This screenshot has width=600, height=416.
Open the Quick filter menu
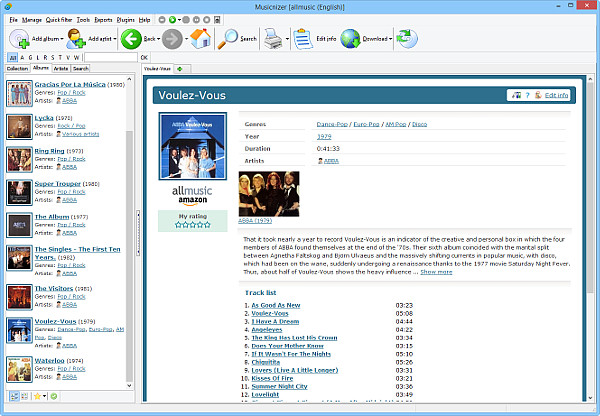[59, 20]
